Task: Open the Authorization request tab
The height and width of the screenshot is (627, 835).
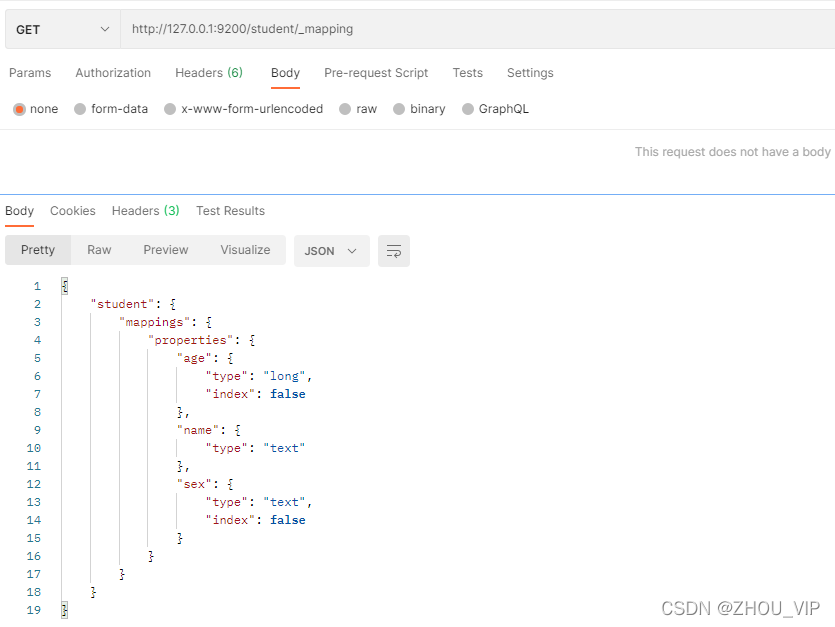Action: tap(113, 73)
